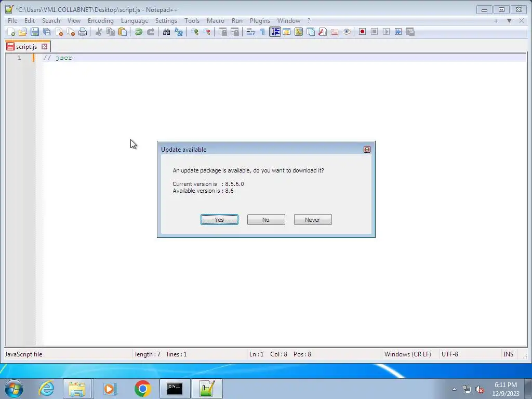Open the Macro menu
The width and height of the screenshot is (532, 399).
[216, 21]
